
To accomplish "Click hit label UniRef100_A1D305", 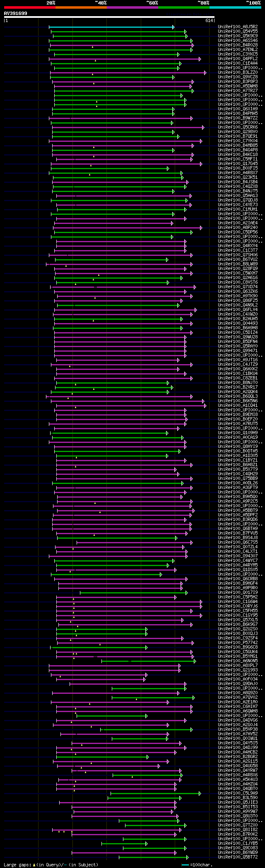I will (238, 456).
